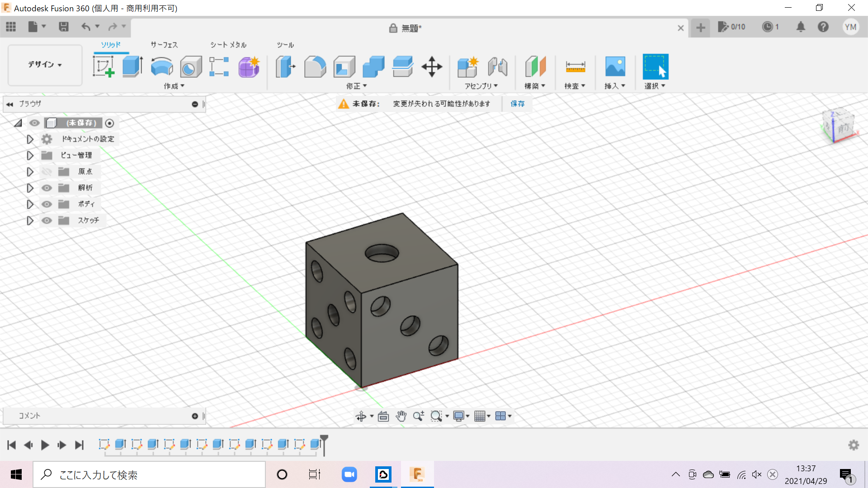868x488 pixels.
Task: Click the timeline end marker handle
Action: click(x=324, y=438)
